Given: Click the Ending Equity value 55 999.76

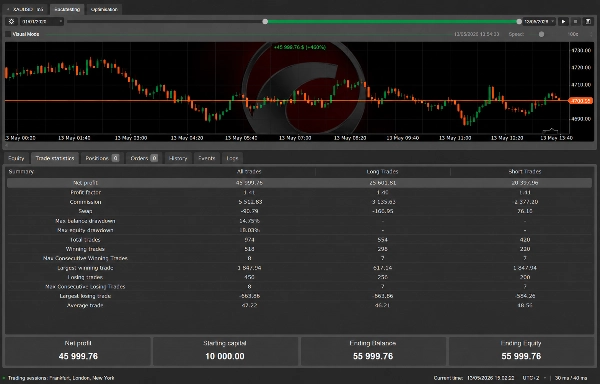Looking at the screenshot, I should coord(521,356).
